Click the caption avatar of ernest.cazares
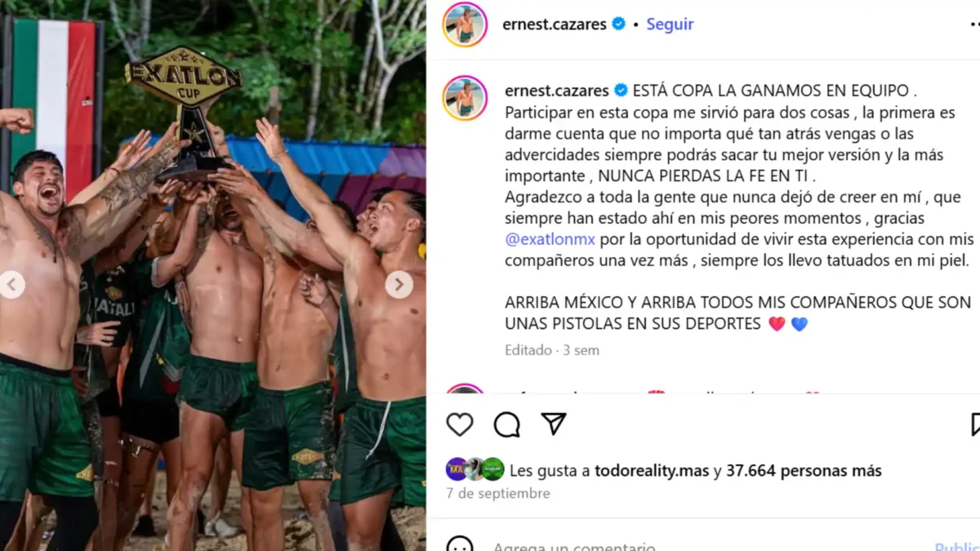Image resolution: width=980 pixels, height=551 pixels. (x=465, y=98)
